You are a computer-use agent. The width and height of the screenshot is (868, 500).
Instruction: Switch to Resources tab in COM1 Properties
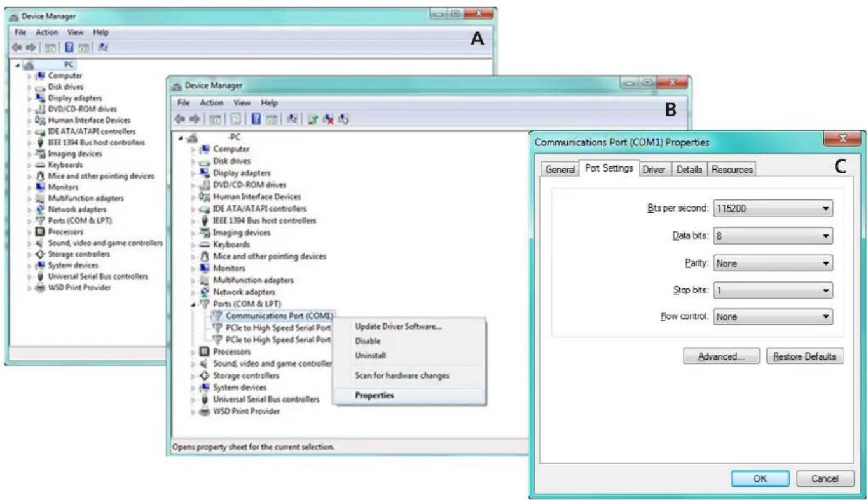coord(732,170)
